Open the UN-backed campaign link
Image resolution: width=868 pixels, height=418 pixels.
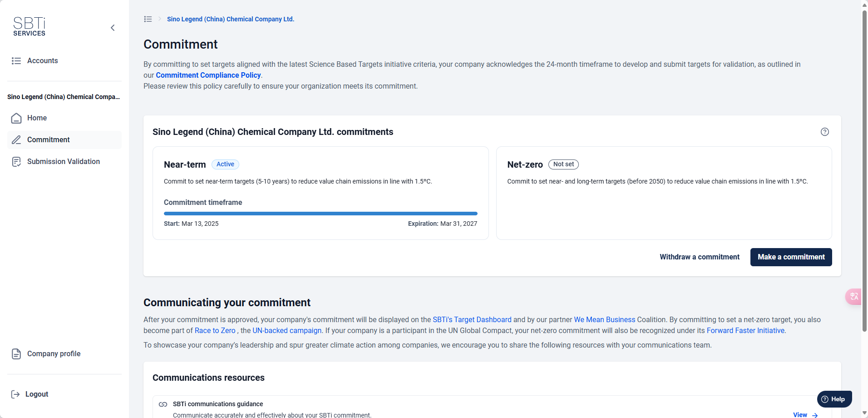287,331
